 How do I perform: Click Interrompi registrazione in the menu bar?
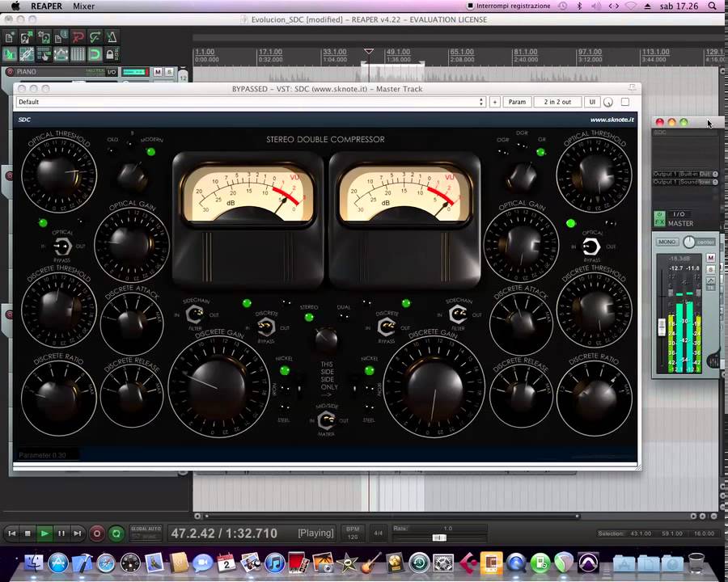[509, 6]
